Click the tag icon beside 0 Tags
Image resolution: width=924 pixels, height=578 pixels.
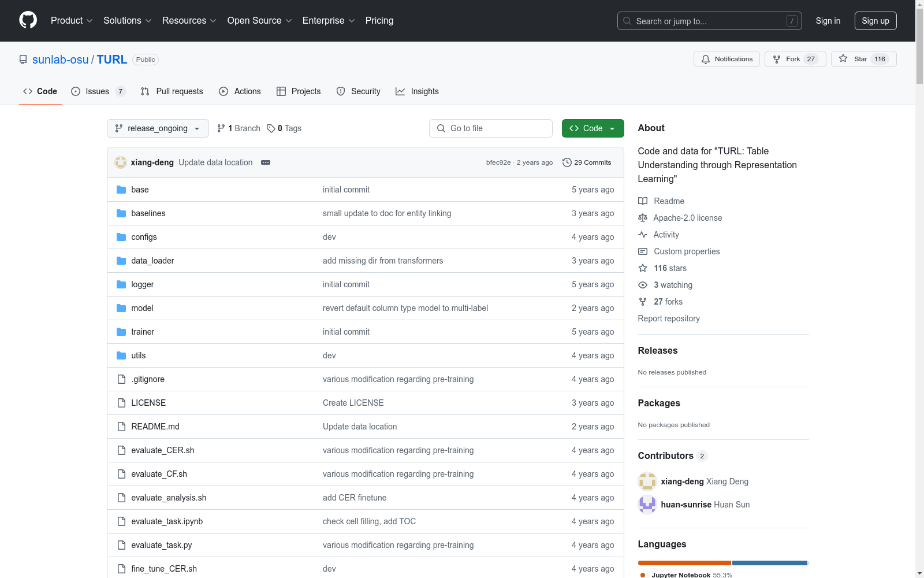(x=271, y=128)
